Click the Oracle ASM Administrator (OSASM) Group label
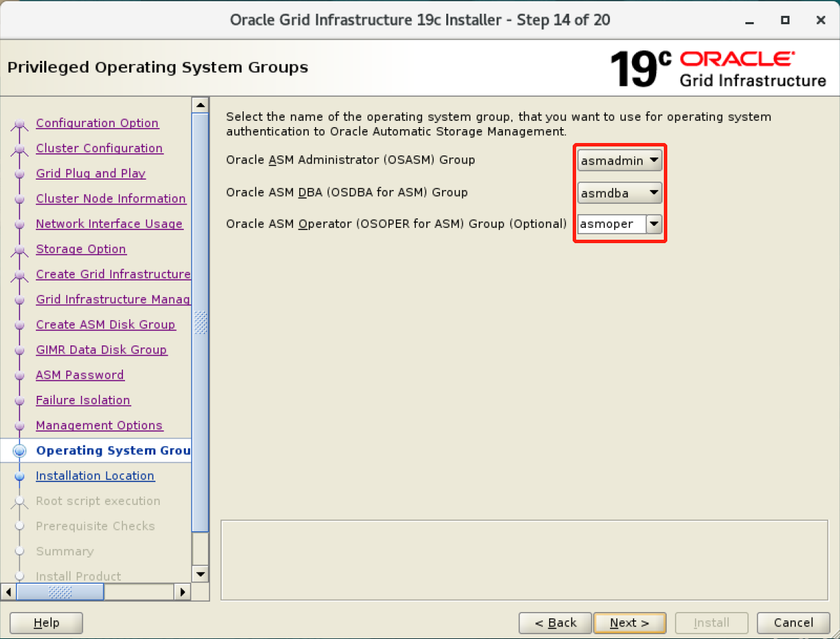Screen dimensions: 840x639 click(351, 160)
